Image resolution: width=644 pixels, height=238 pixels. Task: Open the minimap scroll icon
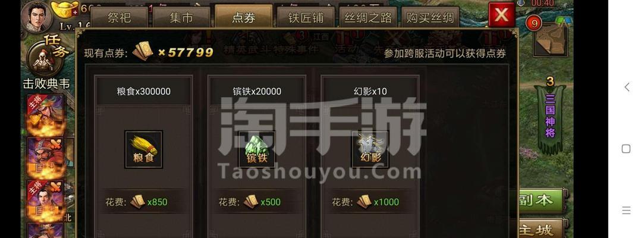551,40
